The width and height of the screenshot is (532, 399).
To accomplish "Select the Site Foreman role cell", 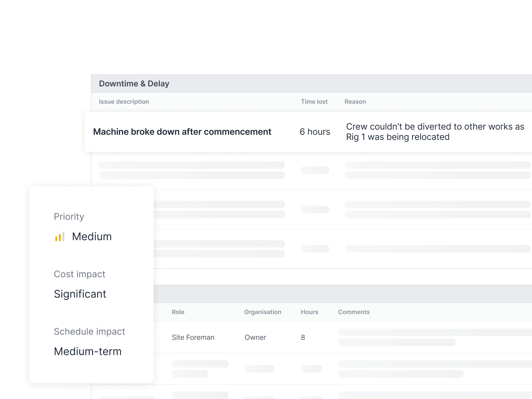I will 193,337.
